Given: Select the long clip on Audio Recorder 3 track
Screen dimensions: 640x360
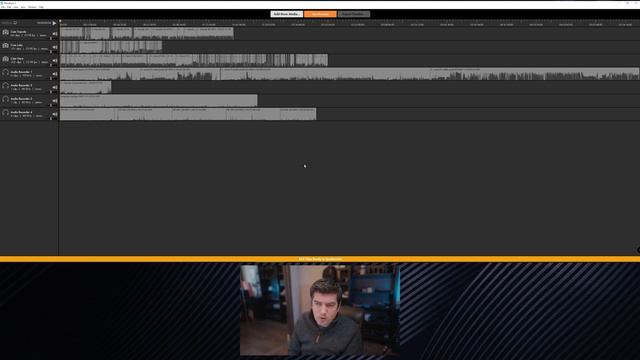Looking at the screenshot, I should (159, 100).
